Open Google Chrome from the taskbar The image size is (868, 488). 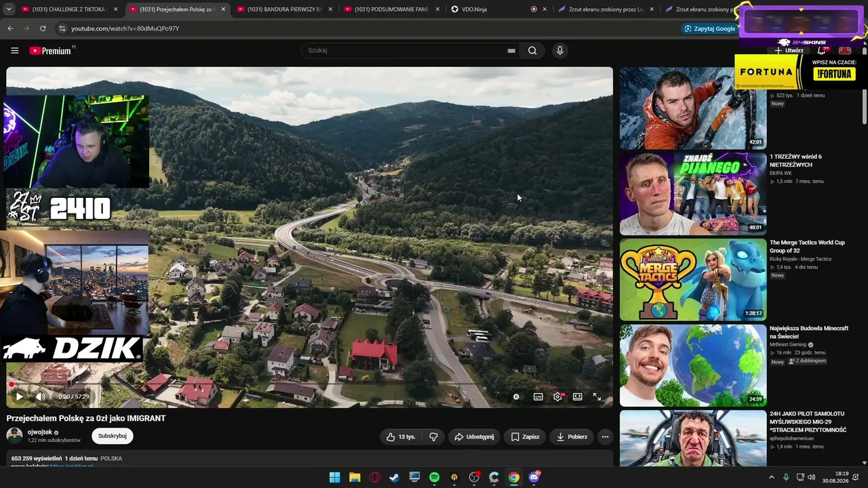coord(514,477)
